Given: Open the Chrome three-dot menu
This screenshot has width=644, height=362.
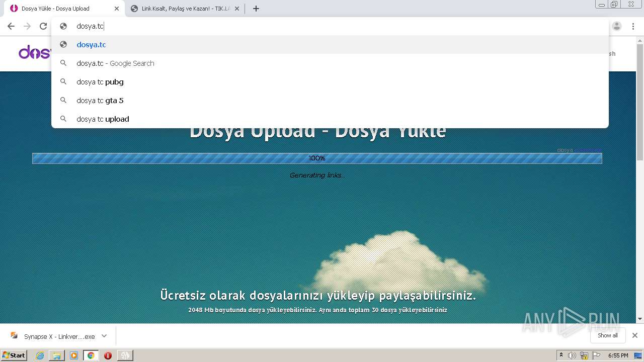Looking at the screenshot, I should [x=633, y=26].
